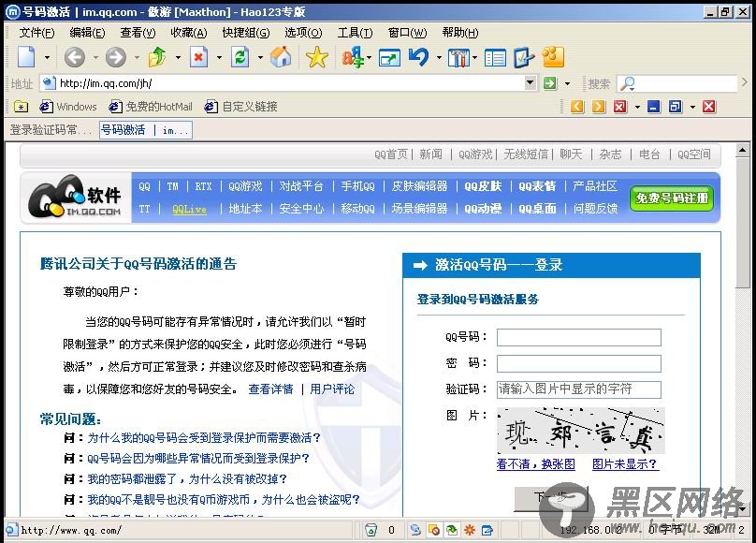Image resolution: width=756 pixels, height=543 pixels.
Task: Click the orange previous tab arrow icon
Action: pyautogui.click(x=577, y=107)
